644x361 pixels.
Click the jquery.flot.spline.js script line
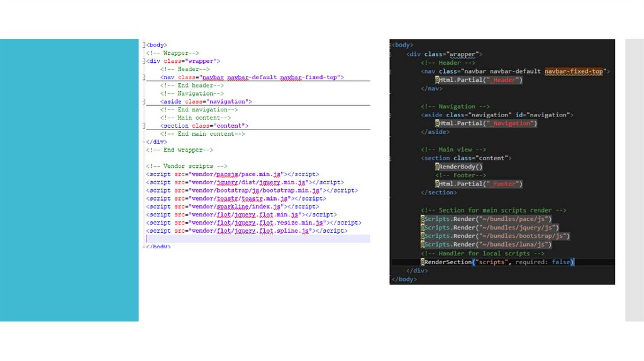click(247, 231)
